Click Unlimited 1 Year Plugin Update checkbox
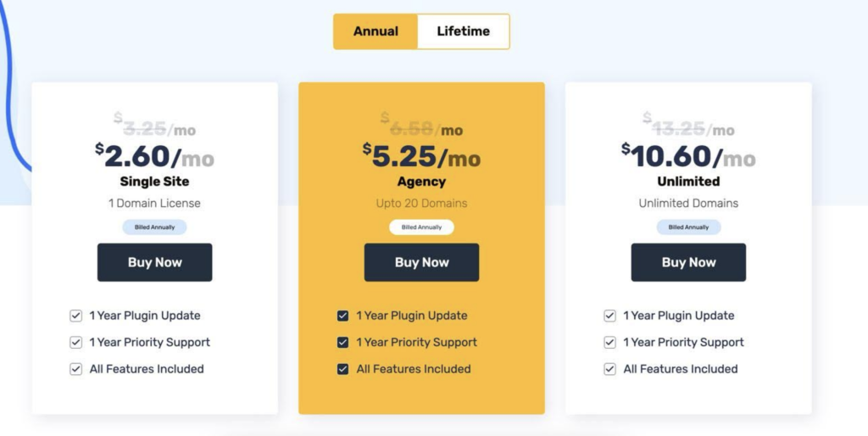This screenshot has height=436, width=868. click(609, 316)
